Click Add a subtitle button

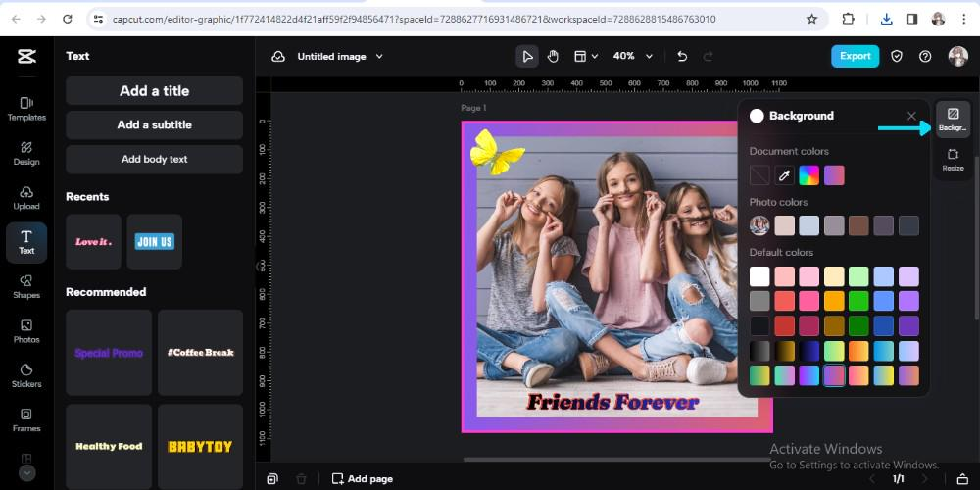pos(155,125)
